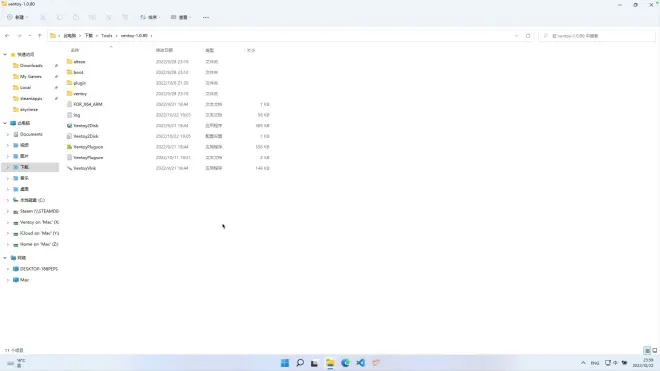Click the 'Tools' breadcrumb in address bar
This screenshot has width=660, height=371.
click(x=107, y=36)
